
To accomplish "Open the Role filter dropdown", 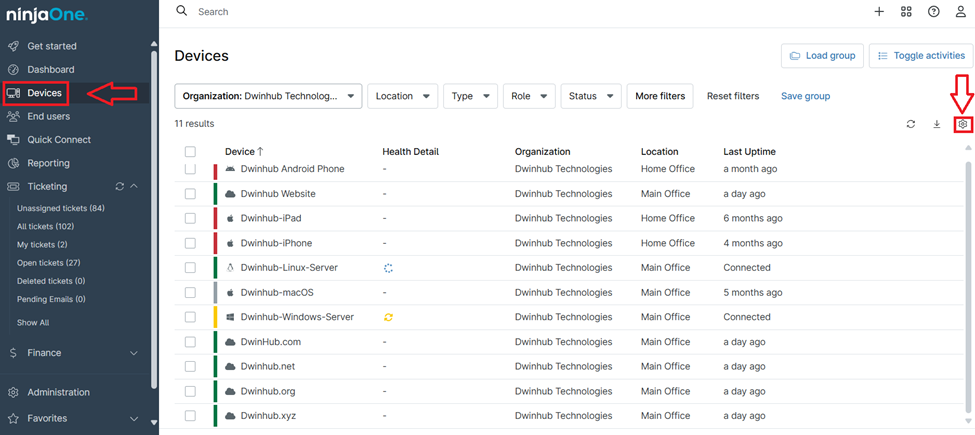I will (529, 96).
